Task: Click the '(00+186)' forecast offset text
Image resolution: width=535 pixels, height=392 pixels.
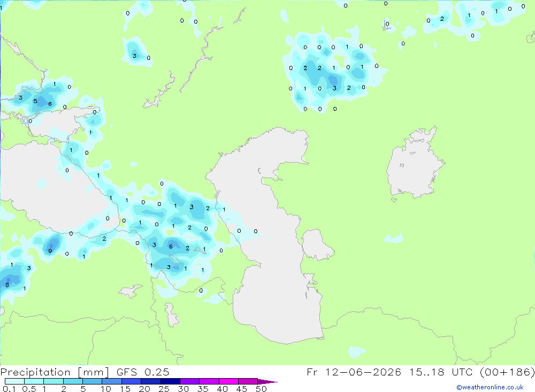Action: (x=507, y=372)
